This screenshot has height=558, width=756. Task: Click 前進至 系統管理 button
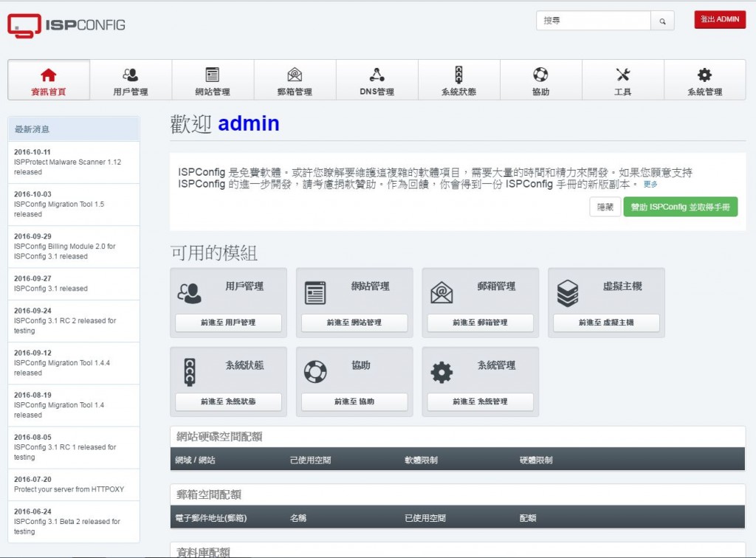click(480, 402)
